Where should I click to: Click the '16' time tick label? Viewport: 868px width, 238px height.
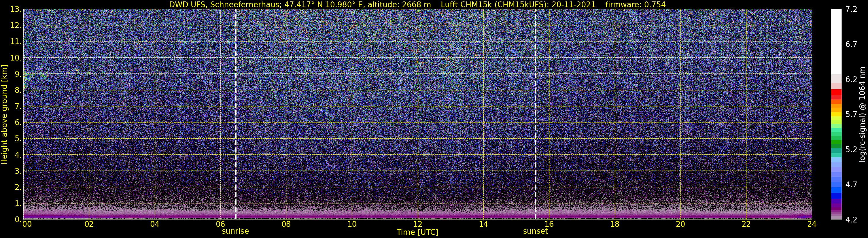(549, 224)
